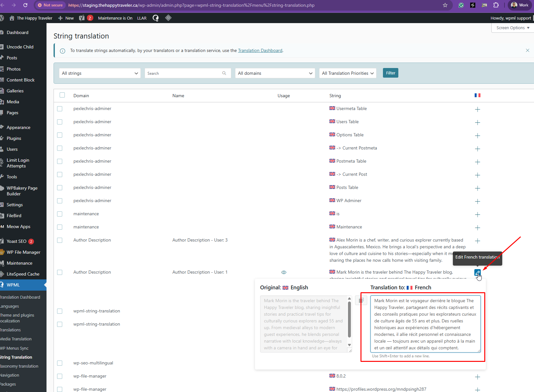Image resolution: width=534 pixels, height=392 pixels.
Task: Add French translation for Options Table
Action: click(478, 136)
